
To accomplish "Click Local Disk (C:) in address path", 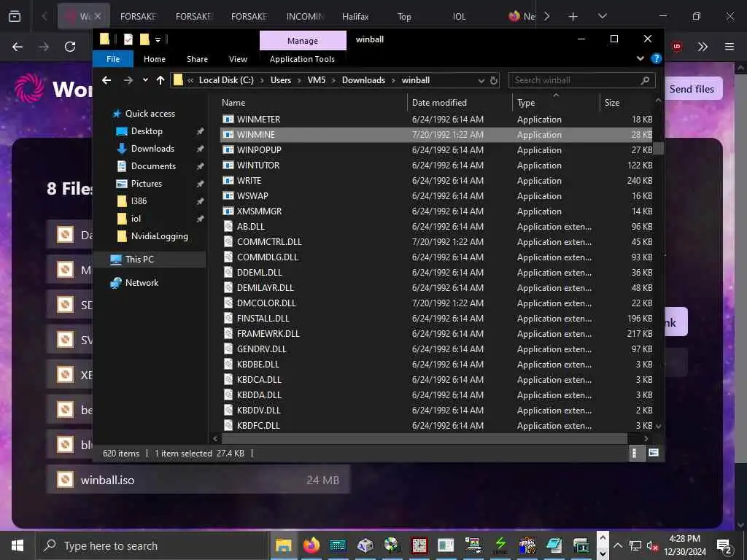I will pyautogui.click(x=226, y=80).
